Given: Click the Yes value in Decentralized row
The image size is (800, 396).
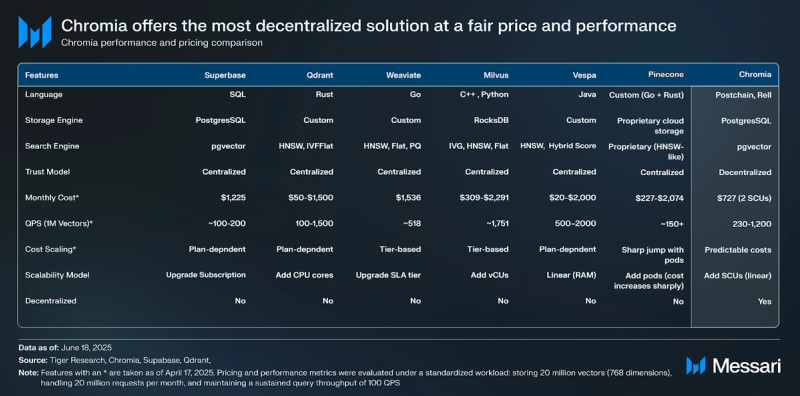Looking at the screenshot, I should (764, 301).
